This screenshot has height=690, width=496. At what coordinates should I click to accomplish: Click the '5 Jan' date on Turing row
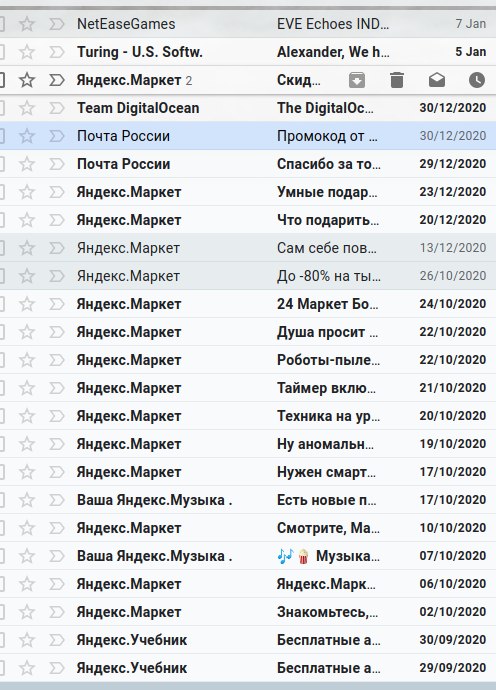coord(470,52)
